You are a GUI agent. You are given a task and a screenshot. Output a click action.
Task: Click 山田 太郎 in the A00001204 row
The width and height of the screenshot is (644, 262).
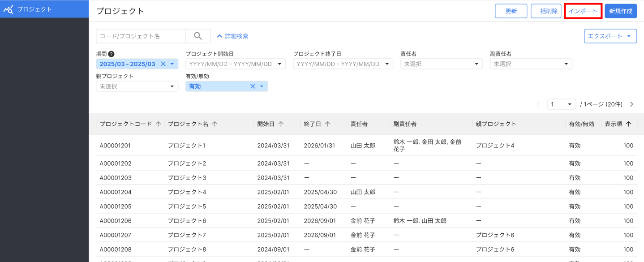click(363, 192)
